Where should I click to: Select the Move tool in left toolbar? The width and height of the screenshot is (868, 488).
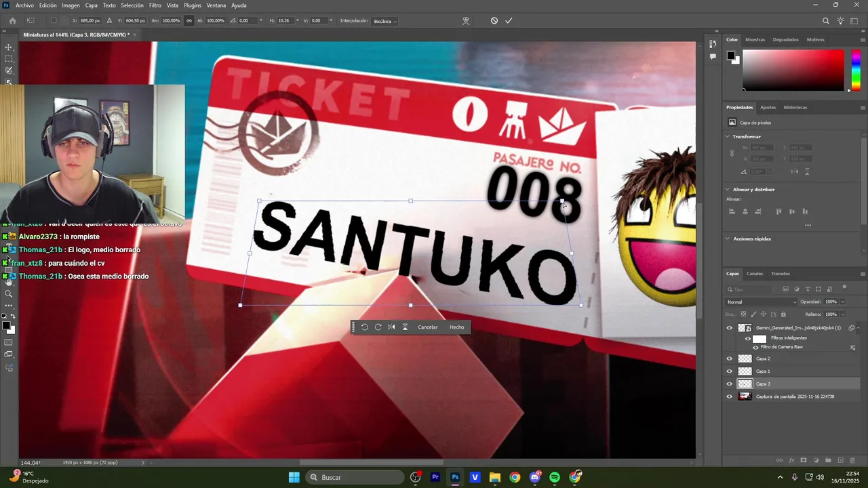9,47
